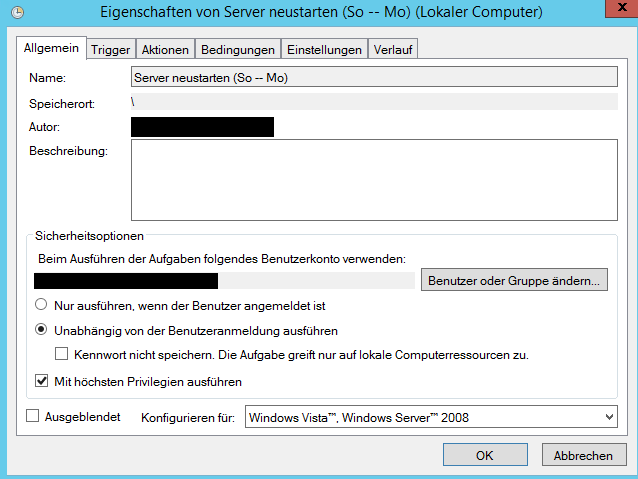
Task: Focus the Name field 'Server neustarten (So -- Mo)'
Action: click(x=374, y=77)
